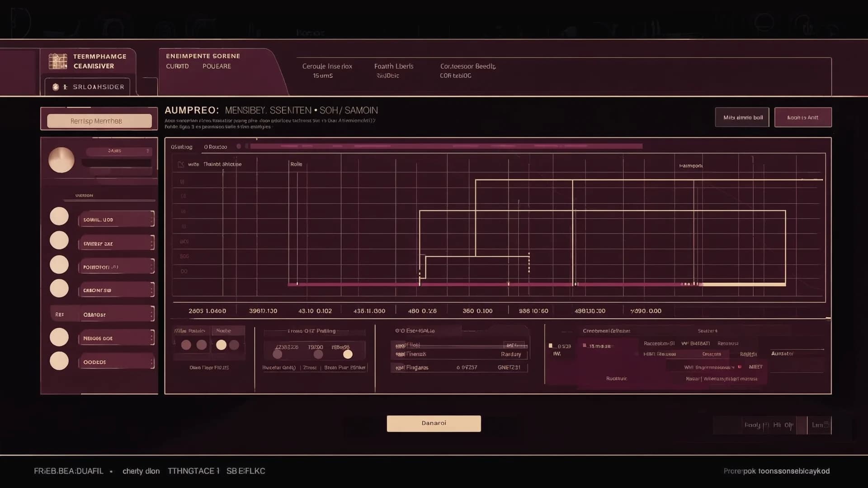Image resolution: width=868 pixels, height=488 pixels.
Task: Click the small icon before 'wite' label
Action: tap(181, 164)
